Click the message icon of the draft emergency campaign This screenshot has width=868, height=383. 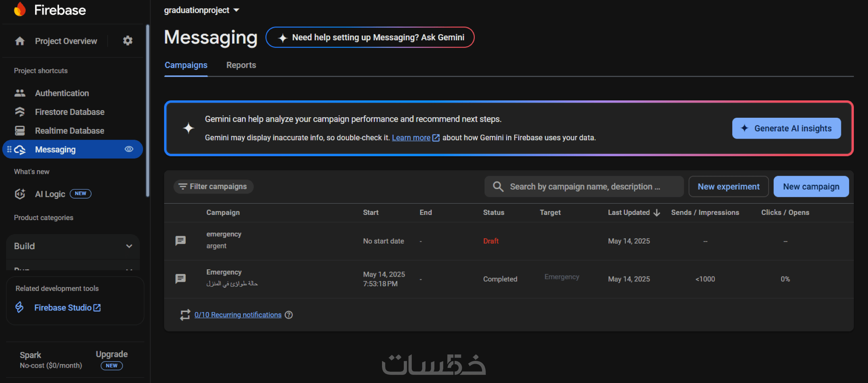pos(181,241)
